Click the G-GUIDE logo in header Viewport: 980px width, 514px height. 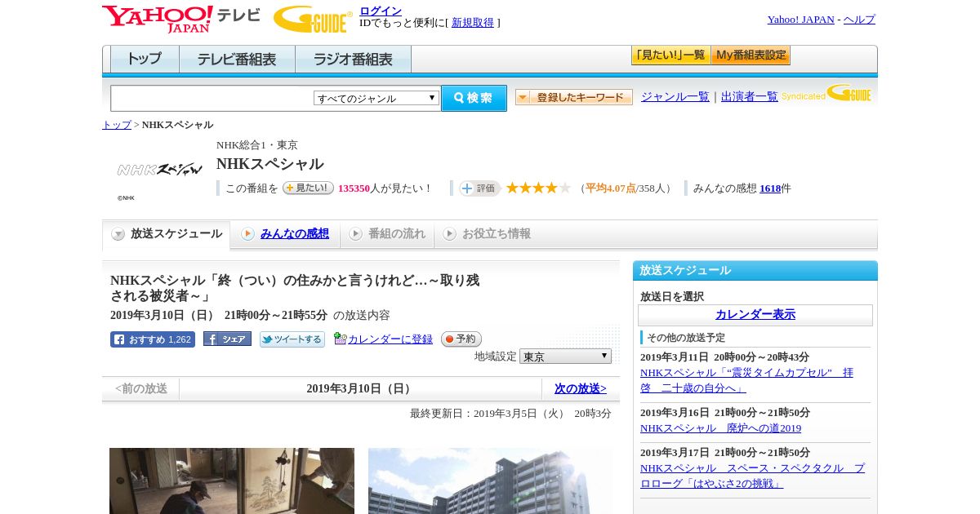point(313,20)
